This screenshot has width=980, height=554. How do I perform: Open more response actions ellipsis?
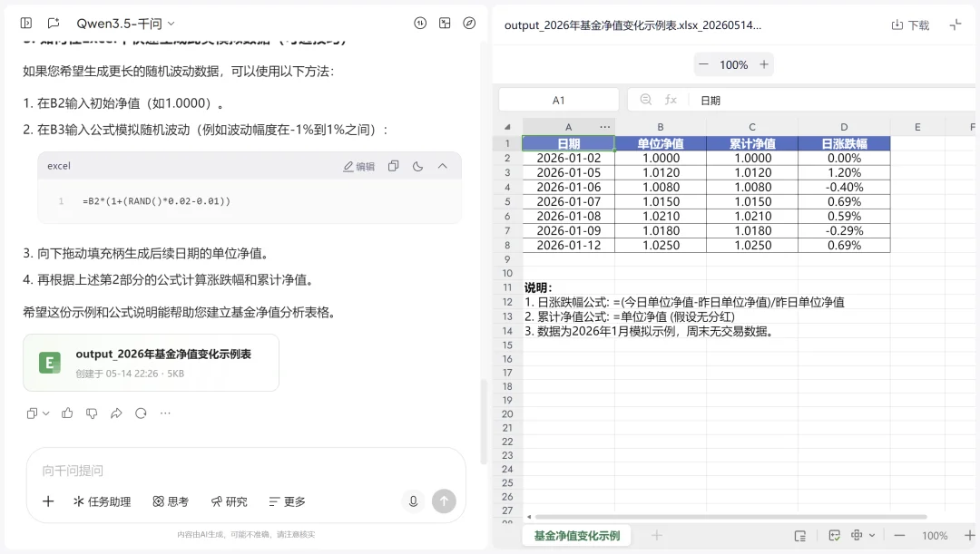[x=165, y=413]
